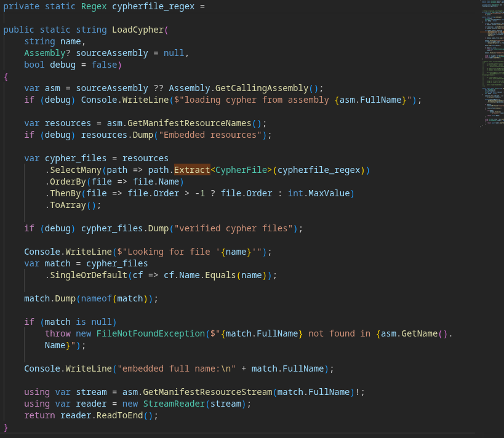Click cypherfile_regex in the field declaration
The width and height of the screenshot is (504, 438).
(153, 6)
